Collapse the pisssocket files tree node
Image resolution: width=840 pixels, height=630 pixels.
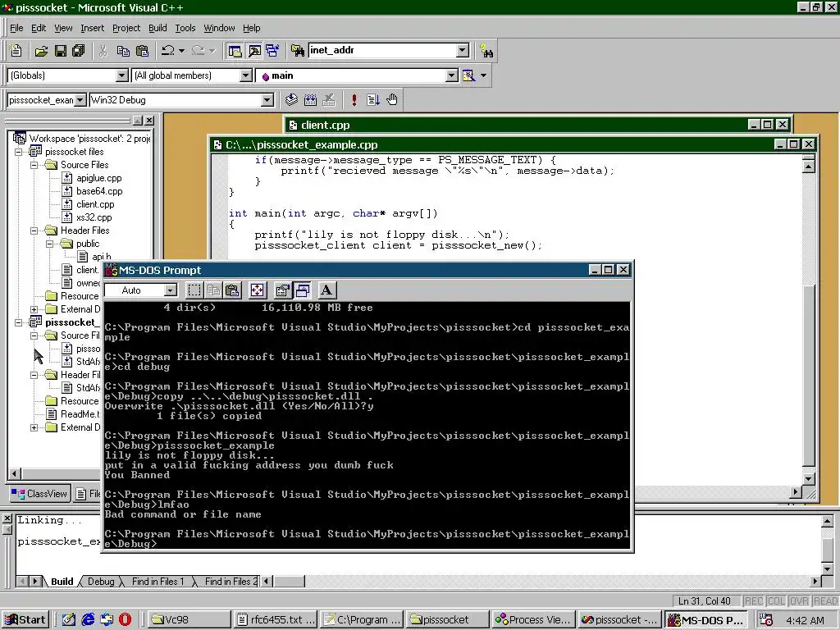[x=19, y=152]
